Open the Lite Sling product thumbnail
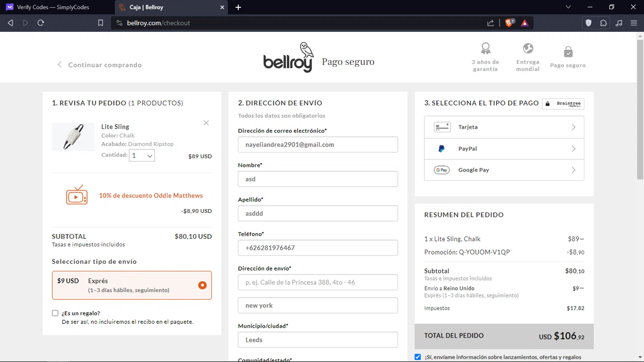This screenshot has height=362, width=644. pyautogui.click(x=73, y=137)
